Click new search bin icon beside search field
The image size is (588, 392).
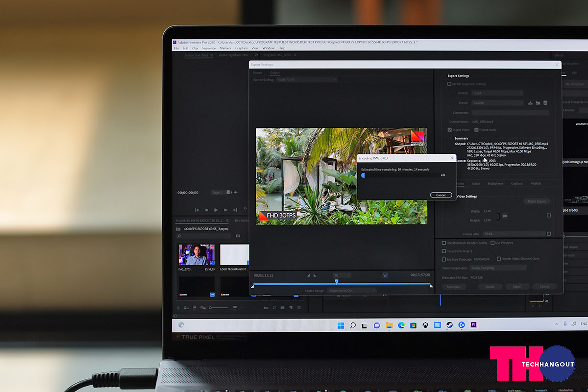[238, 236]
